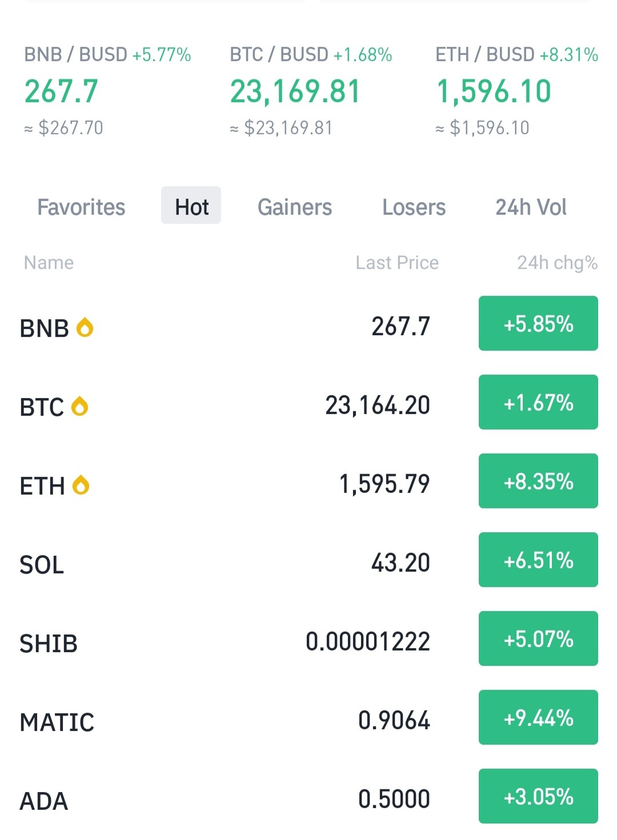Open the Gainers tab

[295, 207]
